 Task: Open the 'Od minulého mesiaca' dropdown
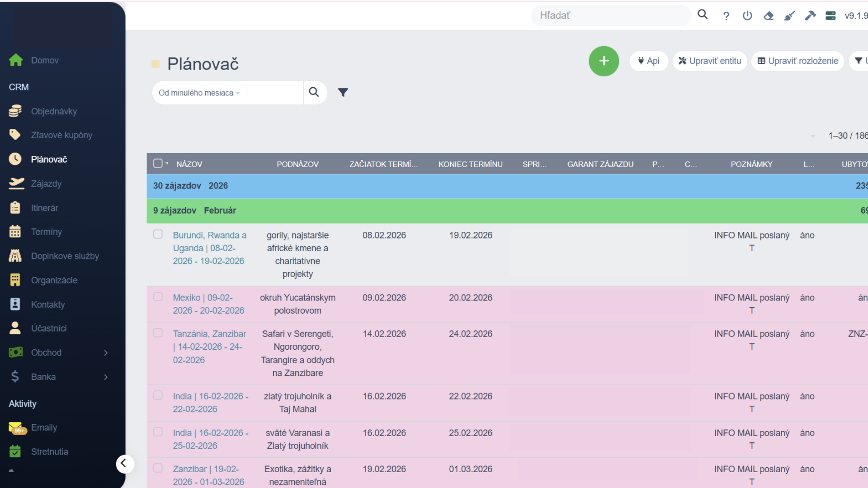(x=199, y=93)
